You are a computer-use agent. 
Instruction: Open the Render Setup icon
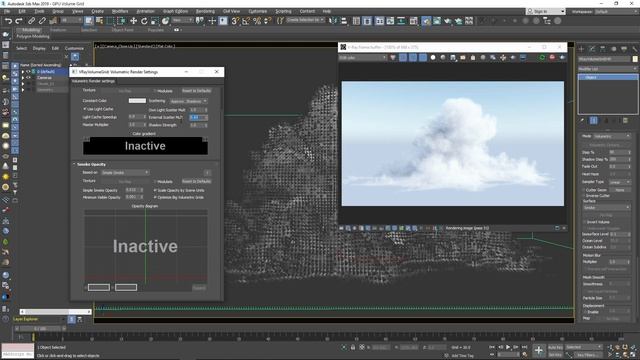(426, 20)
